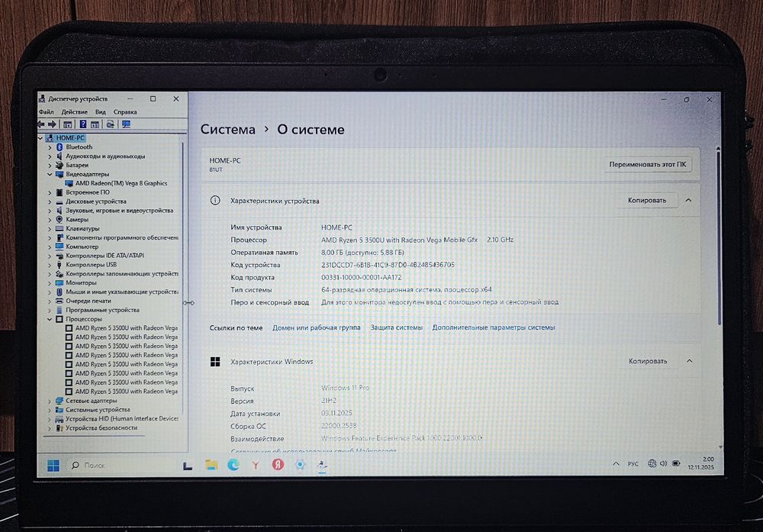763x532 pixels.
Task: Collapse the Видеоадаптеры category
Action: (50, 174)
